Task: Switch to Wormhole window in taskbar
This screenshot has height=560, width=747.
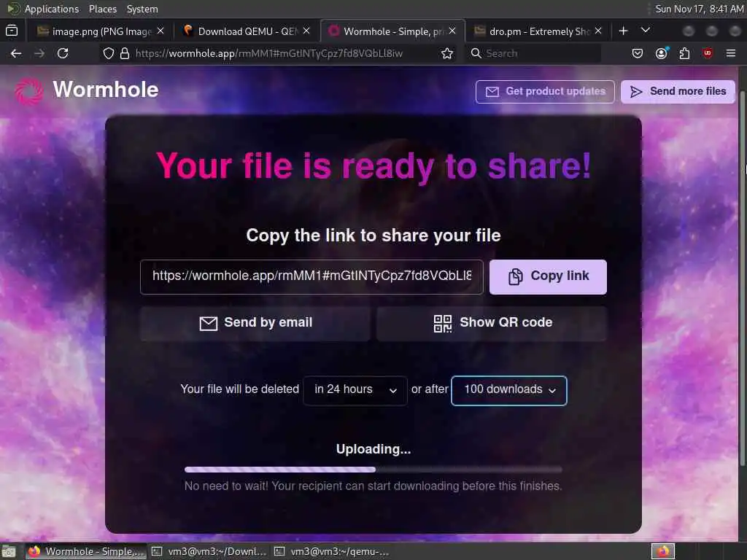Action: [x=85, y=551]
